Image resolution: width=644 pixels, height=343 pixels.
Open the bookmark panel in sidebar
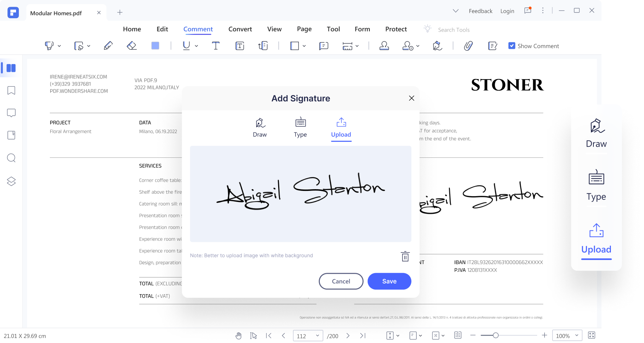click(11, 90)
